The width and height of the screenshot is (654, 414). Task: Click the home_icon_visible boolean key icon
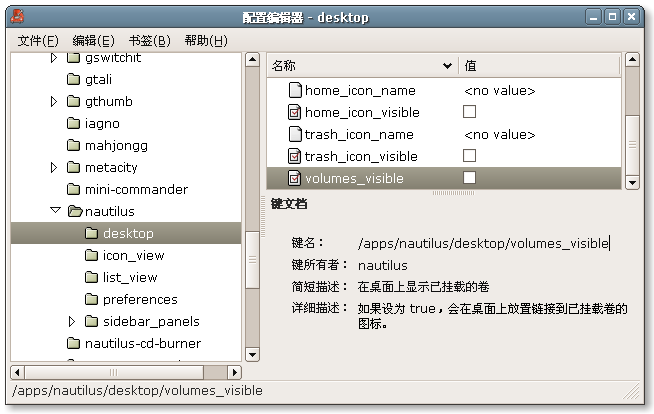pos(295,112)
